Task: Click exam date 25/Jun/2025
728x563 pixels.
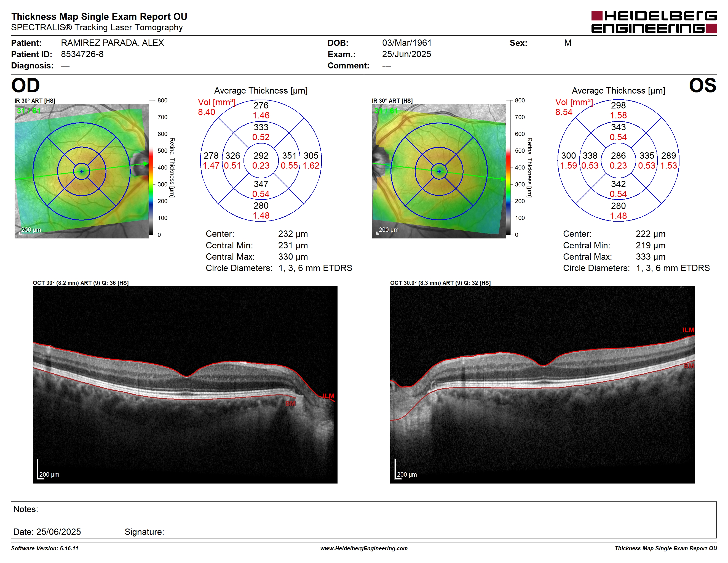Action: click(406, 54)
